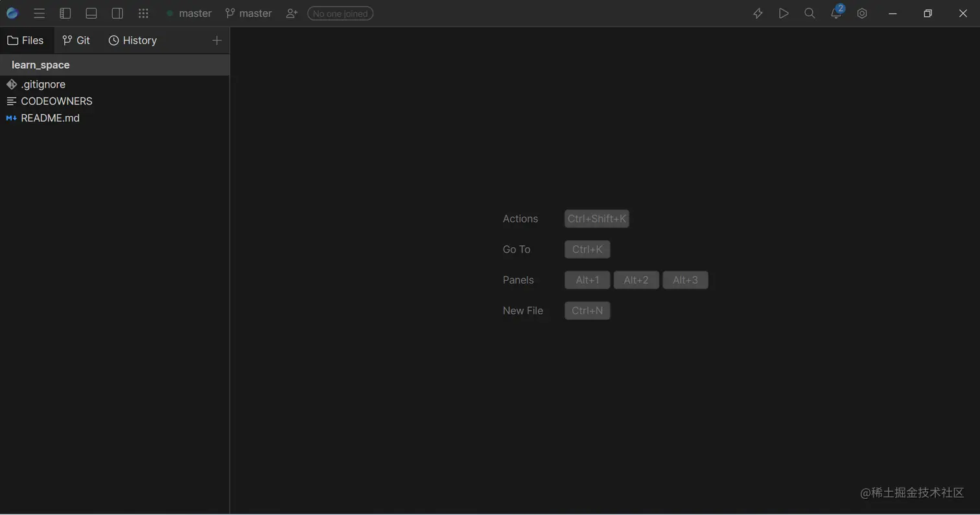Screen dimensions: 980x515
Task: Toggle the left sidebar panel
Action: coord(65,13)
